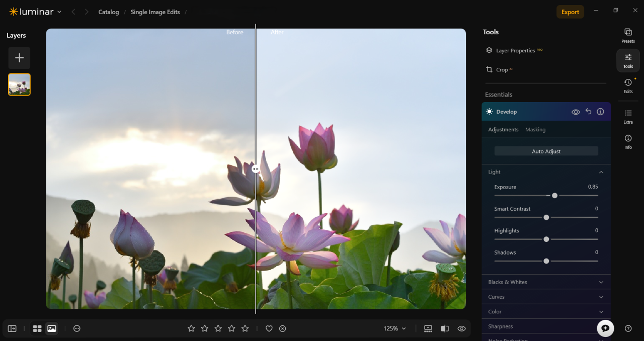This screenshot has width=644, height=341.
Task: Switch to the Tools panel icon
Action: 628,60
